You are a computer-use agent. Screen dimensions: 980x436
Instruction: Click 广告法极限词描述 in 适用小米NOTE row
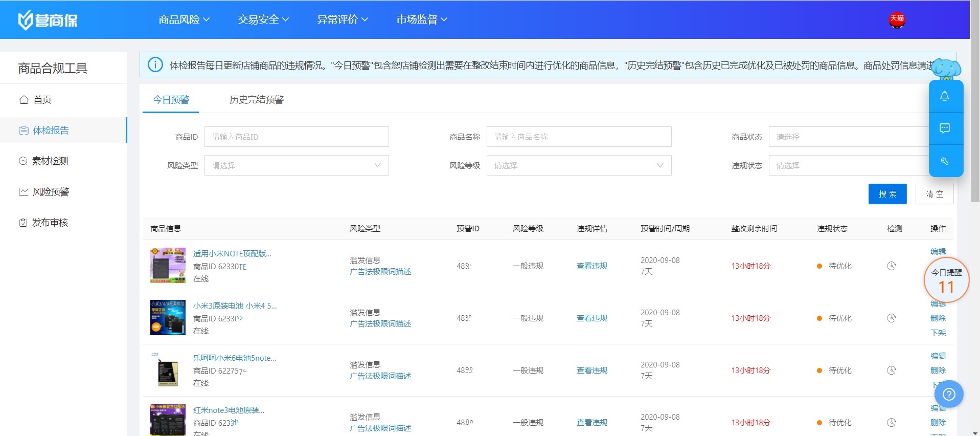(380, 272)
